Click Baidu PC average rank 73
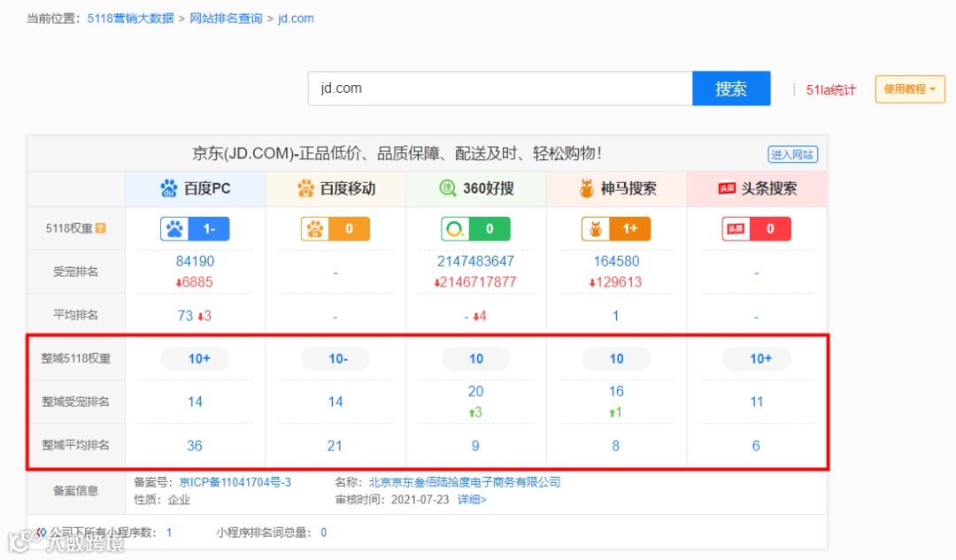 (x=185, y=316)
